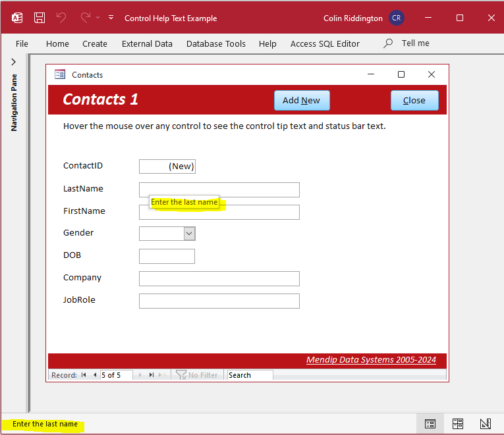The width and height of the screenshot is (504, 435).
Task: Open the External Data tab
Action: click(x=147, y=43)
